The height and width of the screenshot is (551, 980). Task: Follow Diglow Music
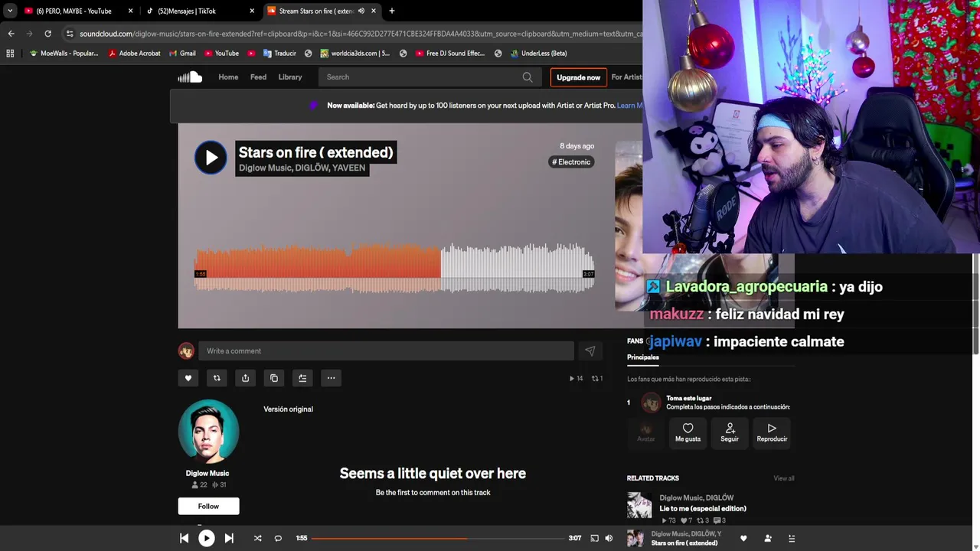(x=208, y=506)
